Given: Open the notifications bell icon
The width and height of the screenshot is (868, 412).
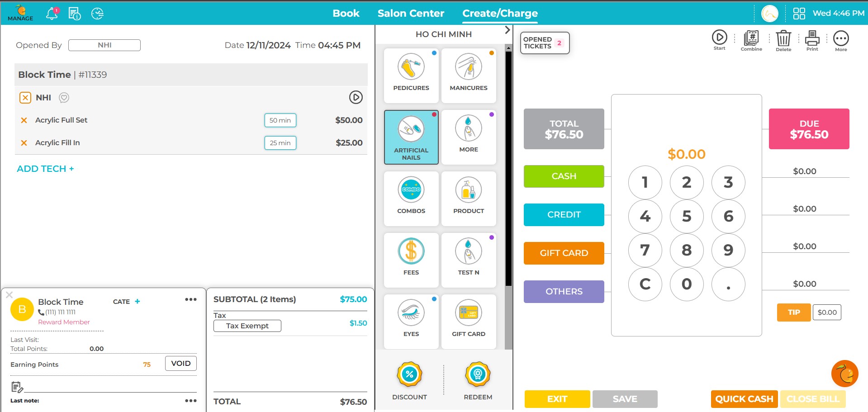Looking at the screenshot, I should (x=51, y=13).
